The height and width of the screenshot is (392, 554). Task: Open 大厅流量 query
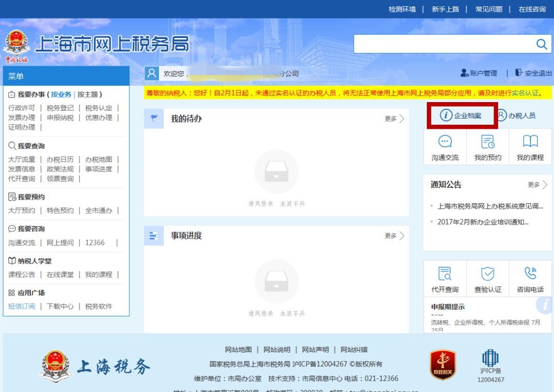coord(22,160)
